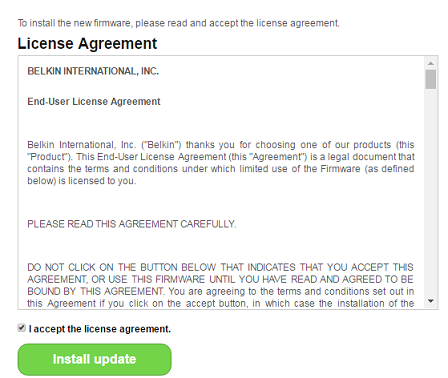Click the blank gap above 'PLEASE READ THIS AGREEMENT'
This screenshot has width=448, height=378.
pos(221,202)
